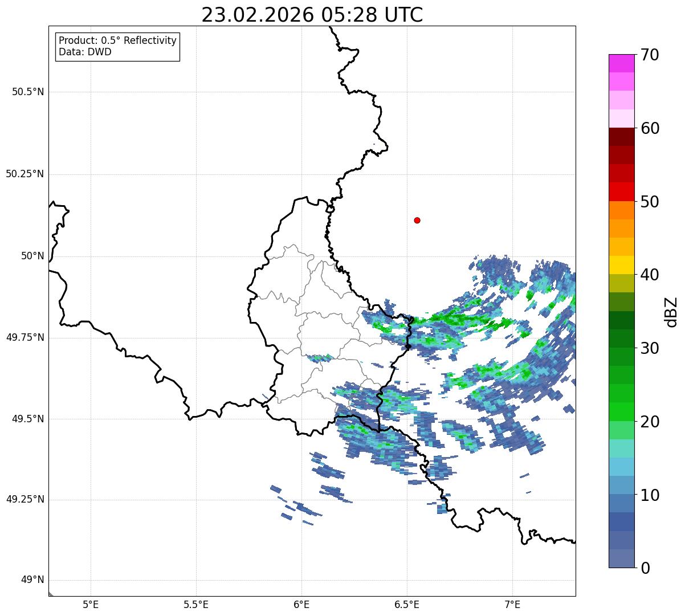Click the red station marker dot
The height and width of the screenshot is (616, 685).
click(417, 220)
